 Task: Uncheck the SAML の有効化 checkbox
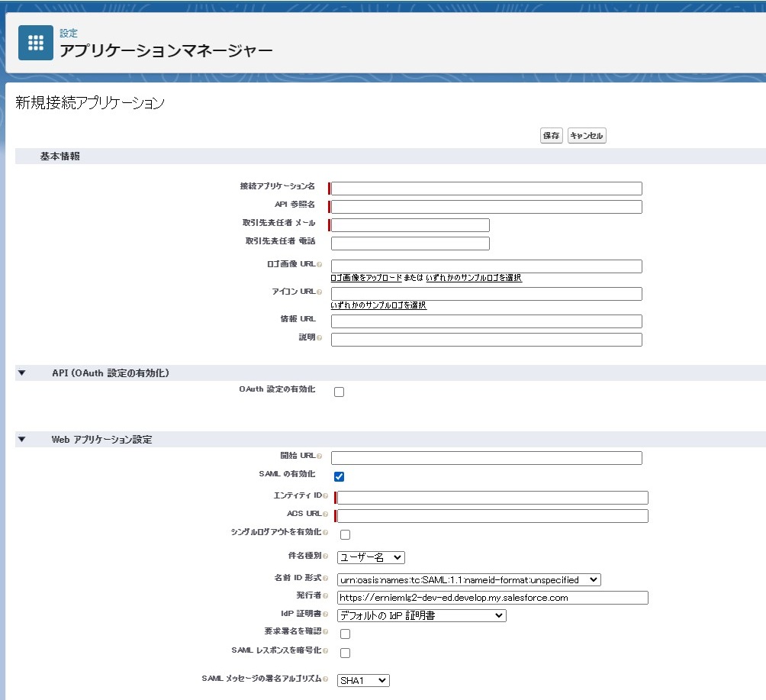[x=339, y=476]
